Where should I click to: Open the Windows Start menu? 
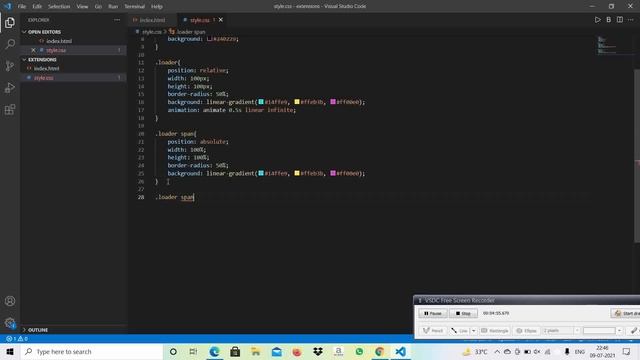tap(10, 351)
